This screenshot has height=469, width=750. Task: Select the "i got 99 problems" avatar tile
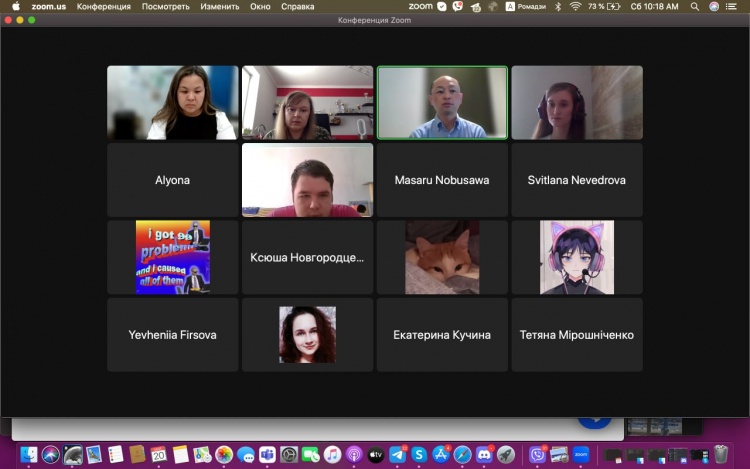click(x=173, y=258)
